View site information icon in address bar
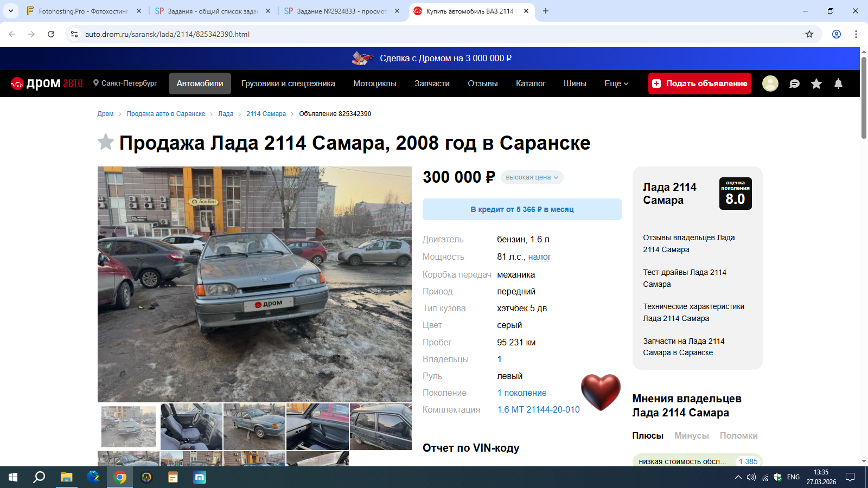868x488 pixels. click(x=74, y=34)
